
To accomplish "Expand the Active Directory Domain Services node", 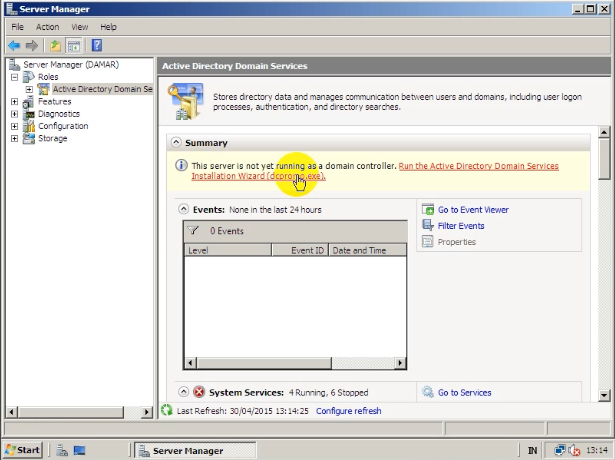I will [x=29, y=89].
